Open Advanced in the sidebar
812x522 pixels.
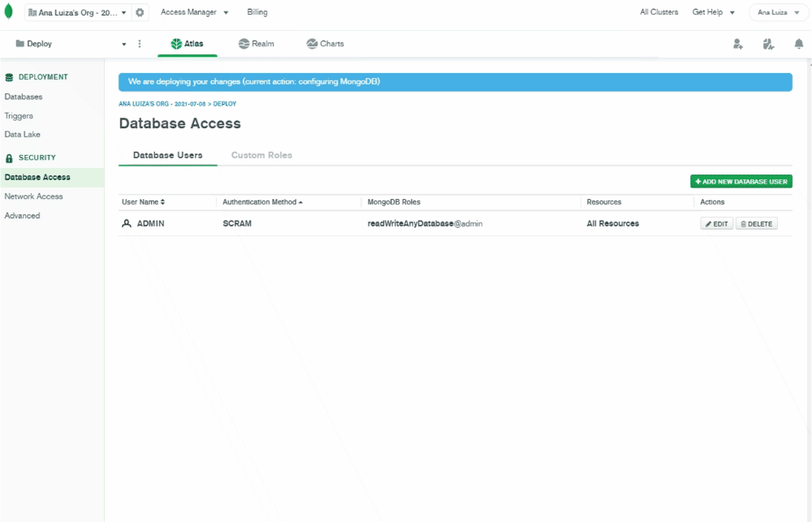22,216
